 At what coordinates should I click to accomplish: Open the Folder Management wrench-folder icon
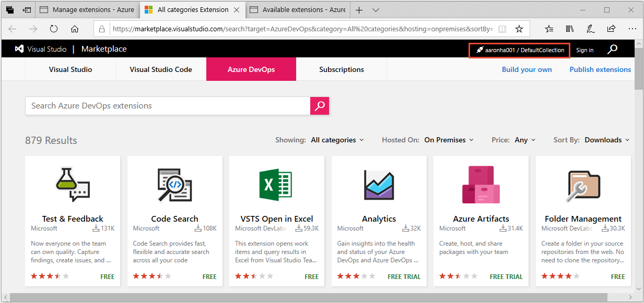tap(583, 185)
